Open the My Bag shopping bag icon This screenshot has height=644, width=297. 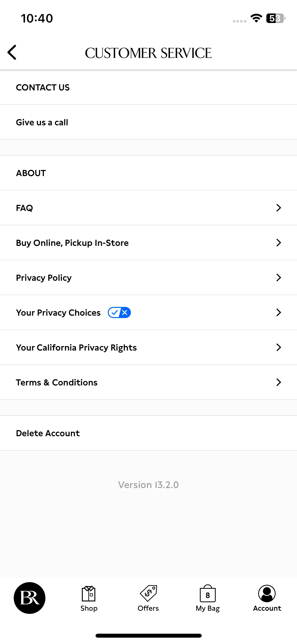pos(208,593)
